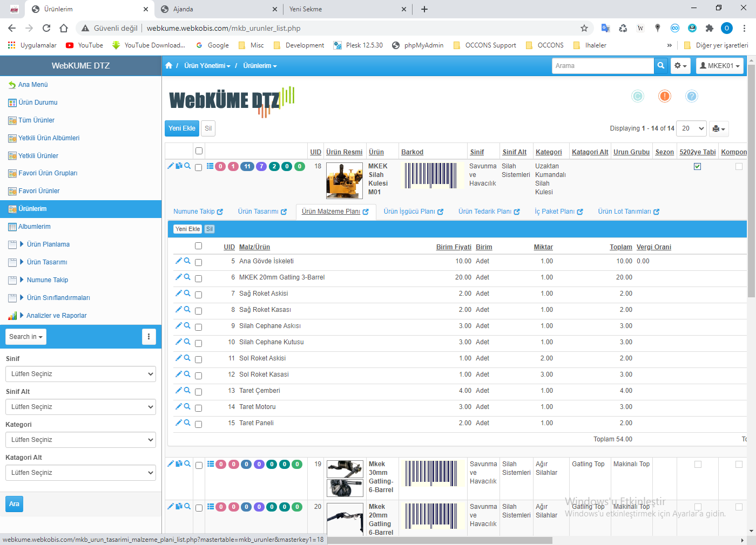This screenshot has height=545, width=756.
Task: Click Yeni Ekle button inside material plan panel
Action: click(187, 229)
